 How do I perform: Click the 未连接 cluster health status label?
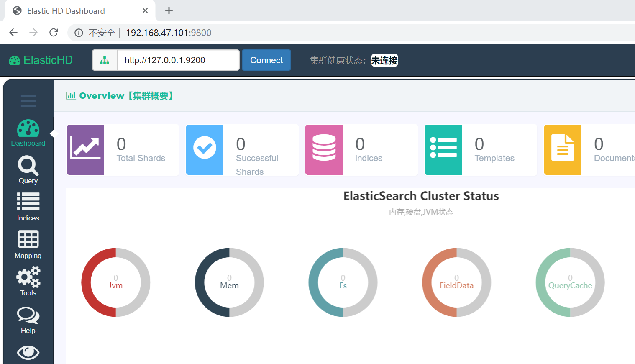[384, 61]
